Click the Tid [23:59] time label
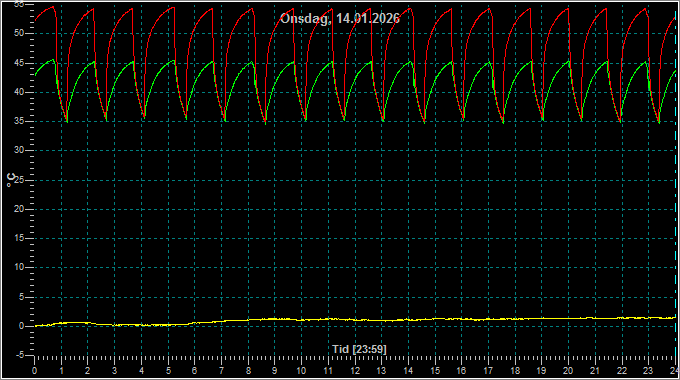 [x=359, y=349]
